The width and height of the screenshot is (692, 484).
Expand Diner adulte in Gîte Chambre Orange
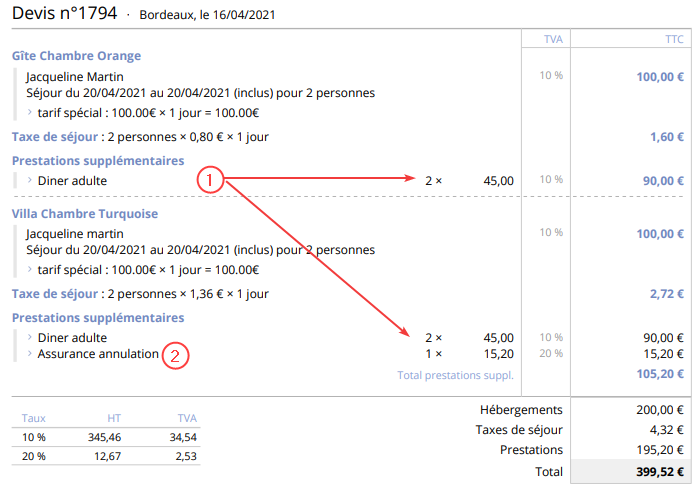tap(30, 181)
